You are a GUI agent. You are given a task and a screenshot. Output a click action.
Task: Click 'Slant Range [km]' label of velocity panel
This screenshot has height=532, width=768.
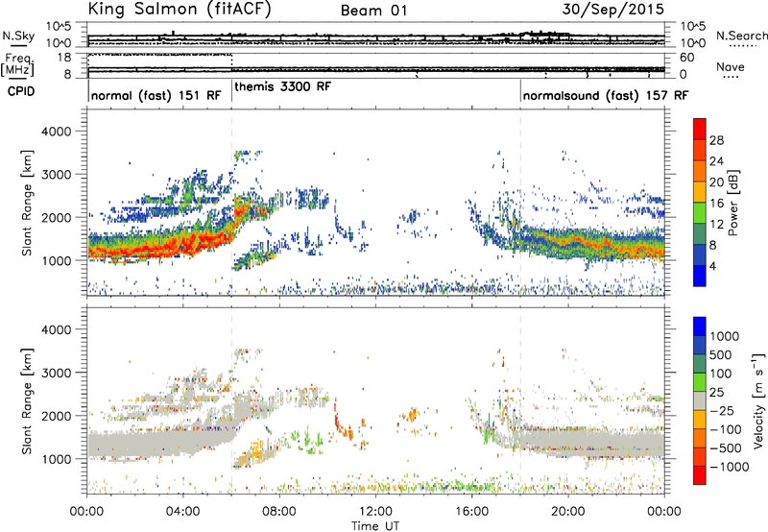pos(27,400)
